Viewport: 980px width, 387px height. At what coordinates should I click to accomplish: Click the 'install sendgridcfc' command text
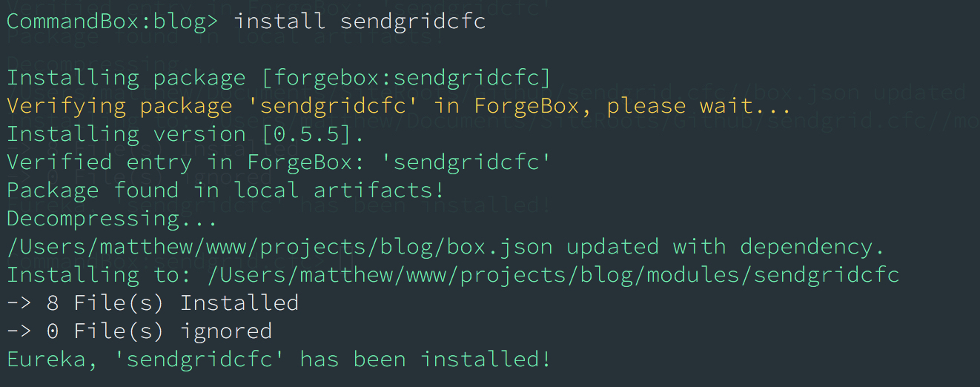(360, 21)
